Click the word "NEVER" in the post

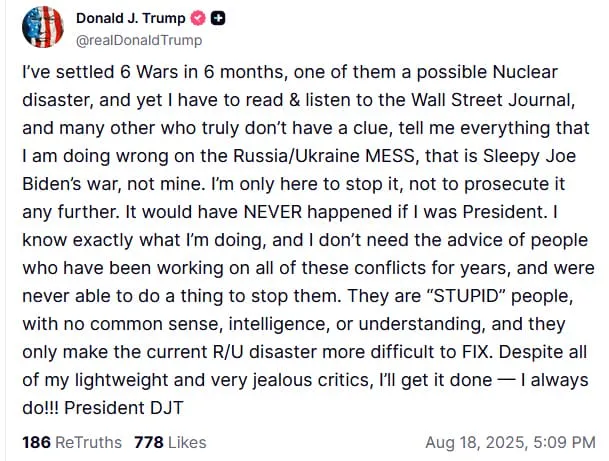click(x=273, y=212)
